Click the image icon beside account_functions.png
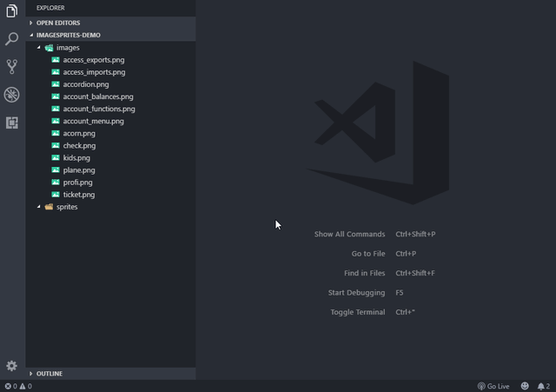 pyautogui.click(x=56, y=109)
